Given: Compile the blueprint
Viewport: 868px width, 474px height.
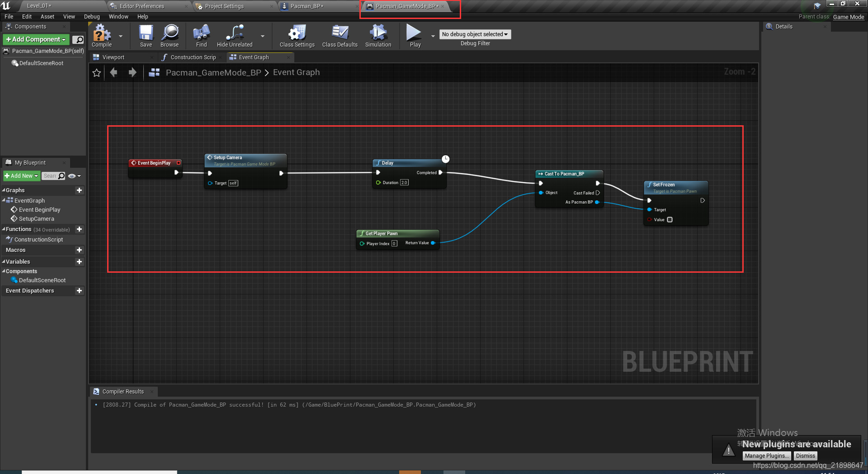Looking at the screenshot, I should click(102, 36).
